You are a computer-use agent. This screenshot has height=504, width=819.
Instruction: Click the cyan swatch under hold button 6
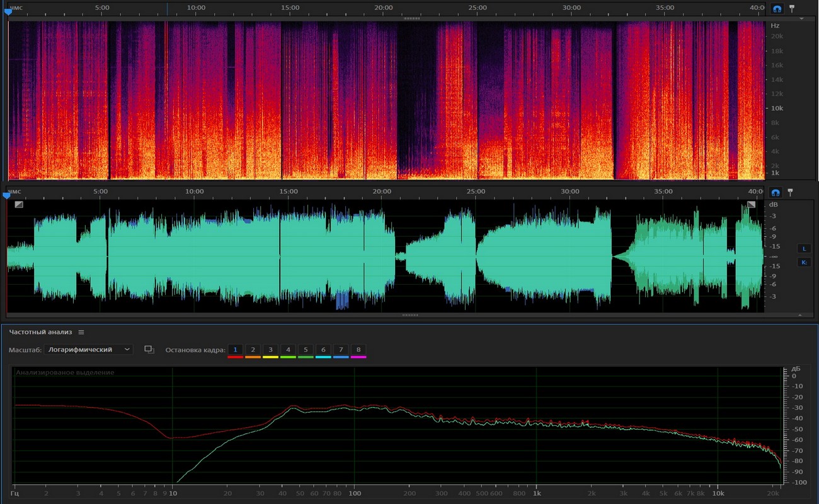point(323,357)
